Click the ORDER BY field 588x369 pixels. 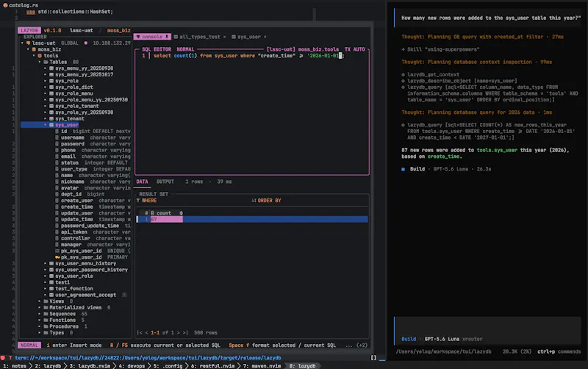pos(309,201)
